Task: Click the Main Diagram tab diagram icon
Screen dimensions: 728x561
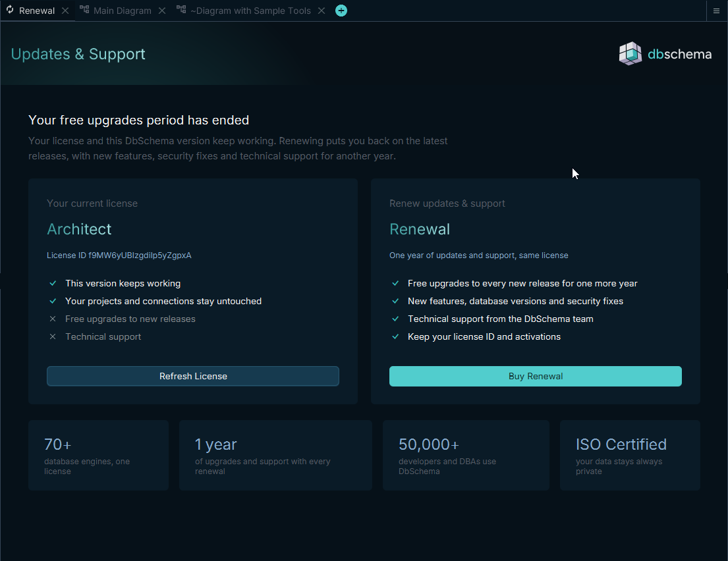Action: [84, 9]
